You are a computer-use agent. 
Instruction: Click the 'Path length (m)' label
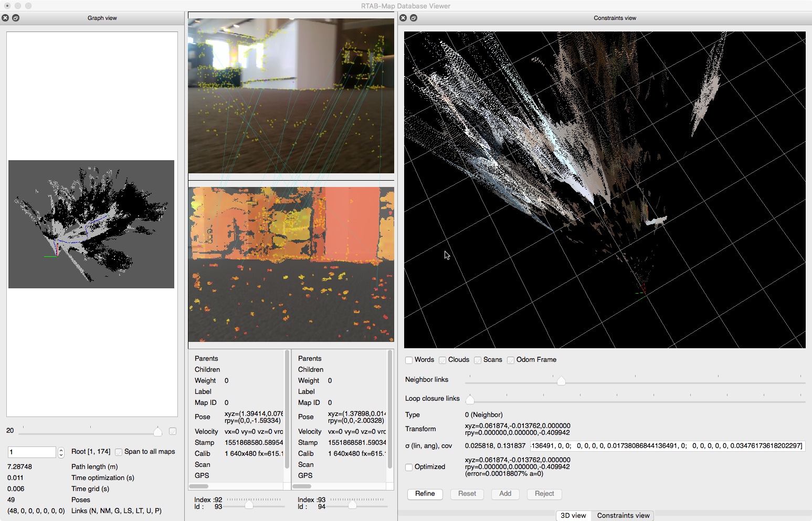click(94, 467)
